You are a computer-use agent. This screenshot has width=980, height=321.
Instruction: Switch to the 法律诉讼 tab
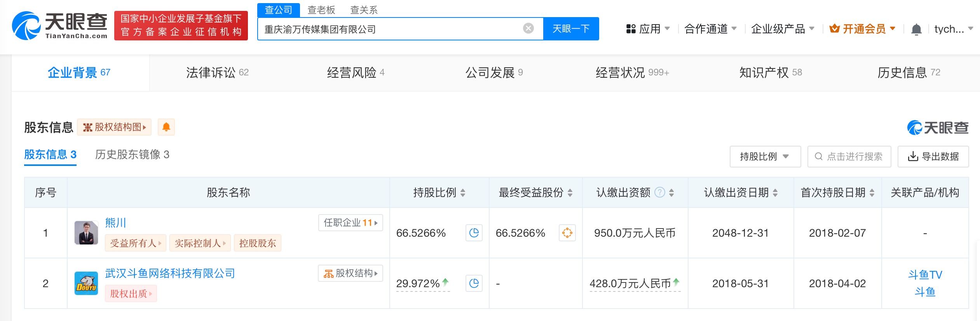217,73
